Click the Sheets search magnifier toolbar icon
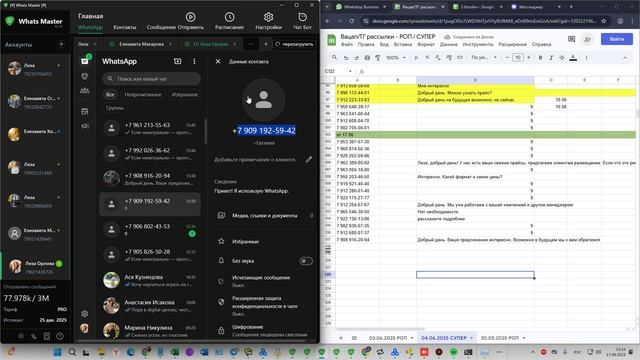Viewport: 640px width, 360px height. pos(334,58)
